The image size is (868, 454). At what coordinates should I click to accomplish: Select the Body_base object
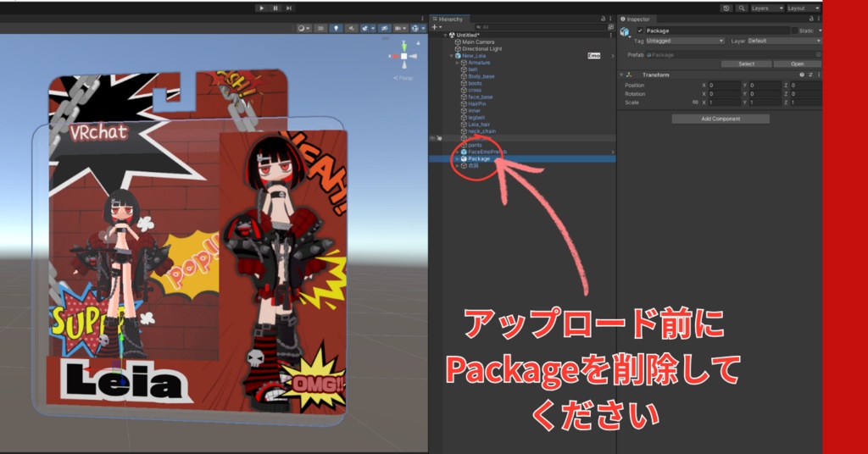tap(481, 76)
